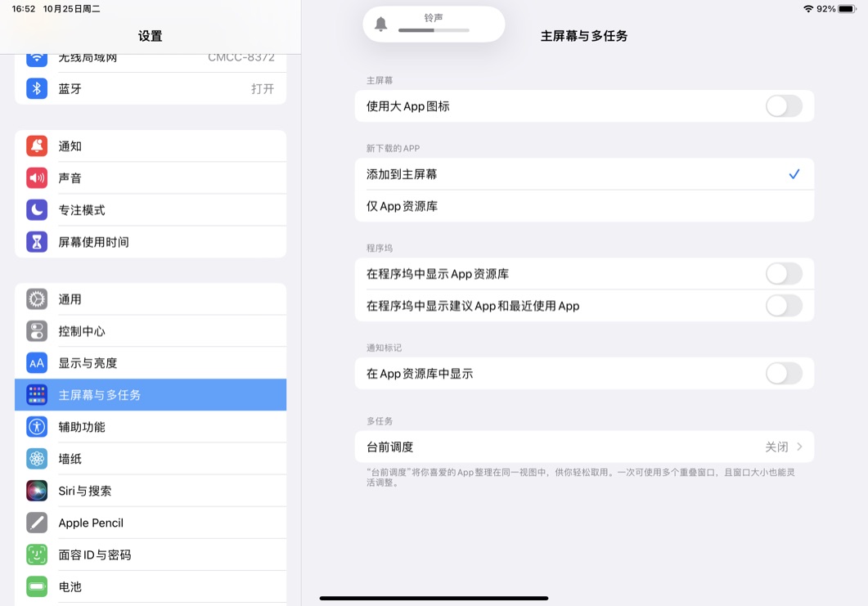Open Apple Pencil settings
Image resolution: width=868 pixels, height=606 pixels.
[151, 523]
